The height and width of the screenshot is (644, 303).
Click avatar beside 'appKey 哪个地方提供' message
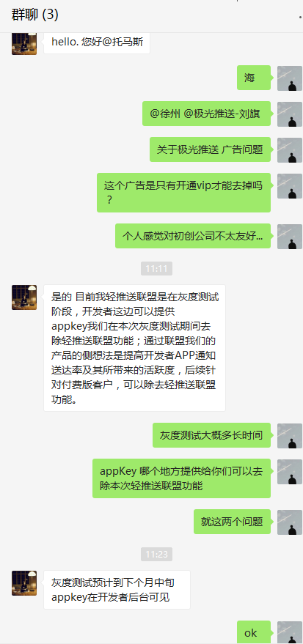coord(290,472)
